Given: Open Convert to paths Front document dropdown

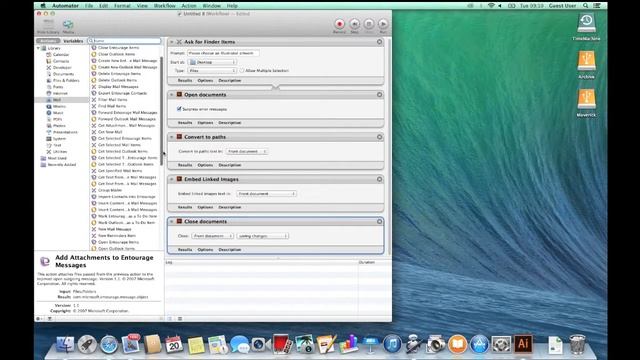Looking at the screenshot, I should (247, 151).
